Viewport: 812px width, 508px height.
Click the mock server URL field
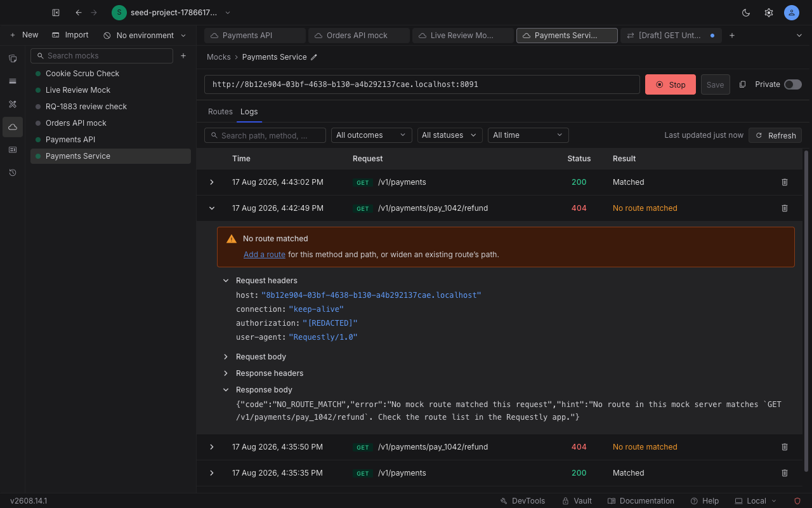[422, 84]
